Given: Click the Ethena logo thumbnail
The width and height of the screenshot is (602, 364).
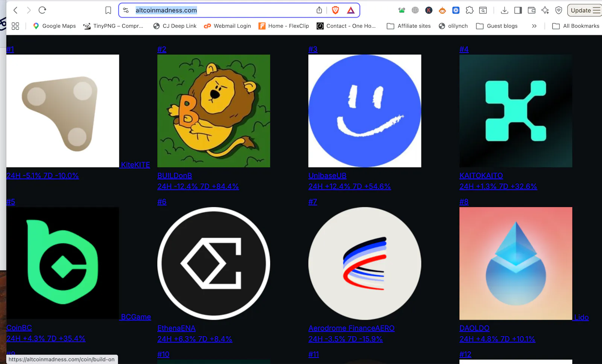Looking at the screenshot, I should [214, 263].
